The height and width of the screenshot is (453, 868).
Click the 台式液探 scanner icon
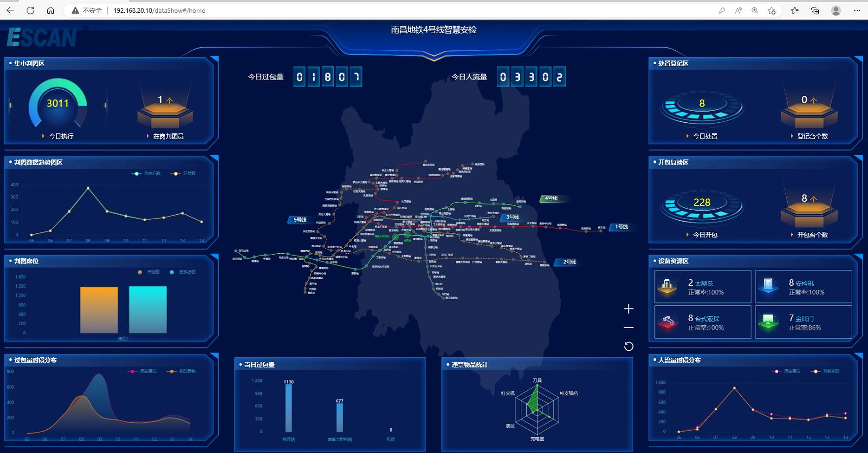point(667,322)
